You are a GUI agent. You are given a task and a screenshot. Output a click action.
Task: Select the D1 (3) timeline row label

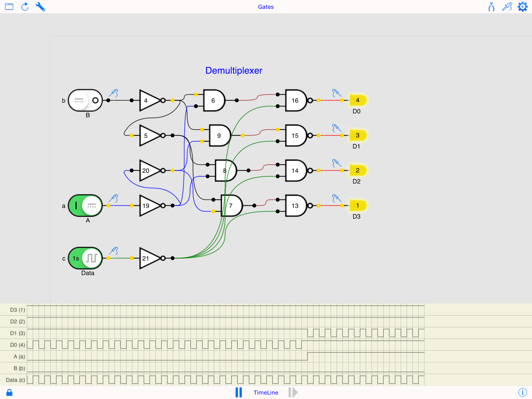pyautogui.click(x=18, y=333)
